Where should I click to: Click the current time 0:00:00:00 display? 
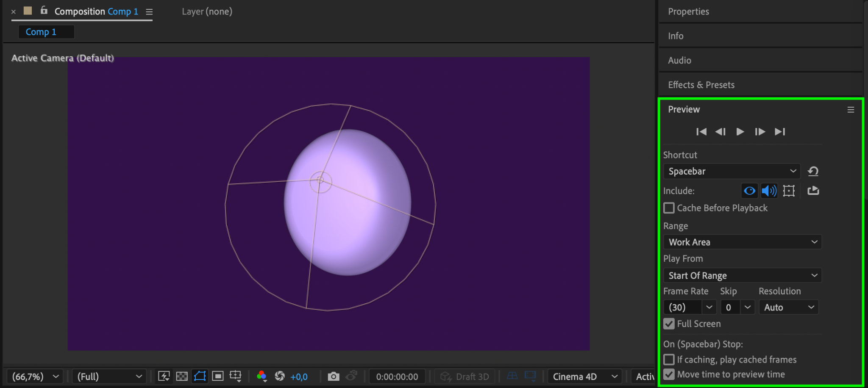point(397,377)
